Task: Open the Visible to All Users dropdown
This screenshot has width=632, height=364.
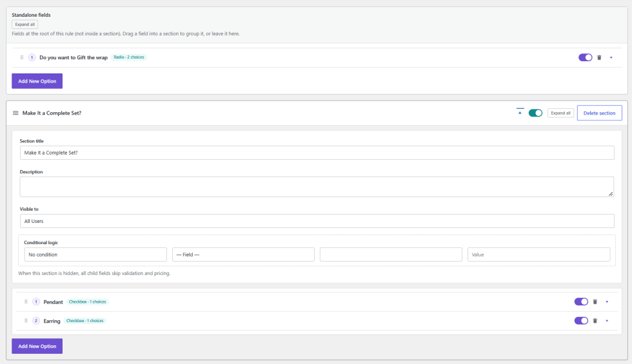Action: 317,221
